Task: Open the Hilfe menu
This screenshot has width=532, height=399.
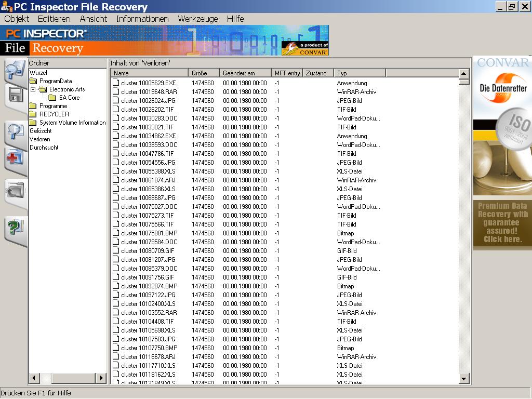Action: tap(235, 19)
